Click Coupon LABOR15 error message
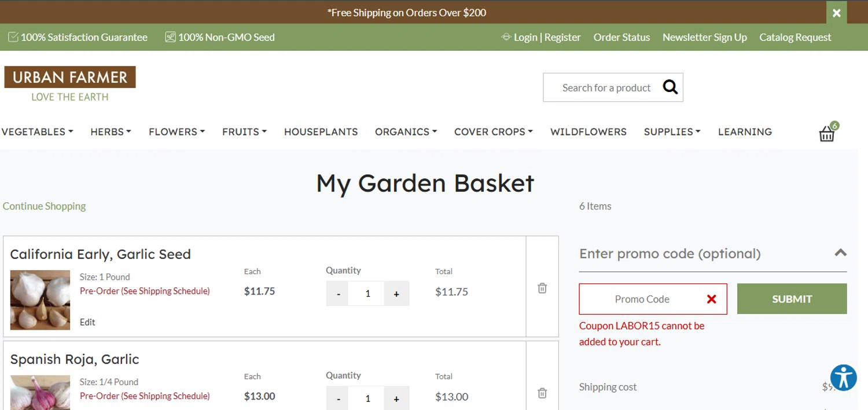Screen dimensions: 868x410 click(x=642, y=334)
